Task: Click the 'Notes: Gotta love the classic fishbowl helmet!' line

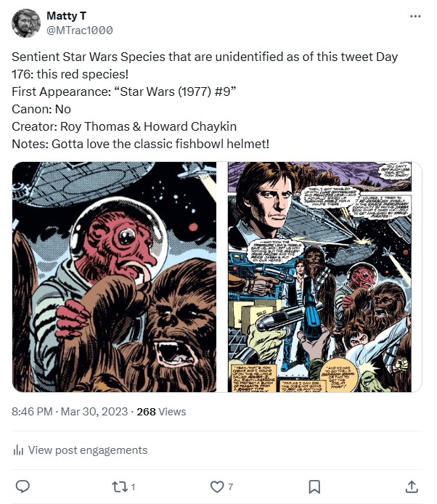Action: point(141,144)
